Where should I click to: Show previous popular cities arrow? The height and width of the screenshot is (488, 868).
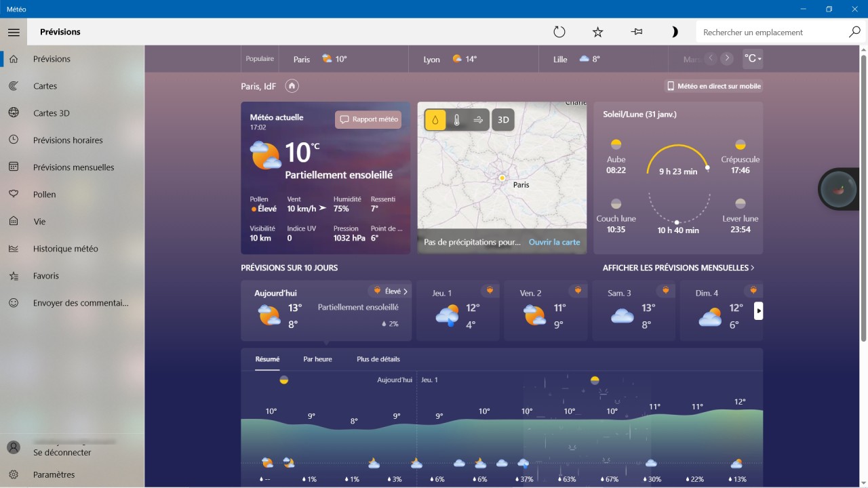coord(711,58)
